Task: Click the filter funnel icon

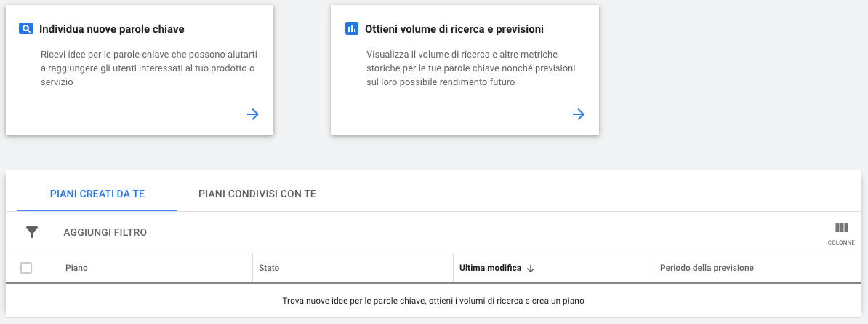Action: 32,232
